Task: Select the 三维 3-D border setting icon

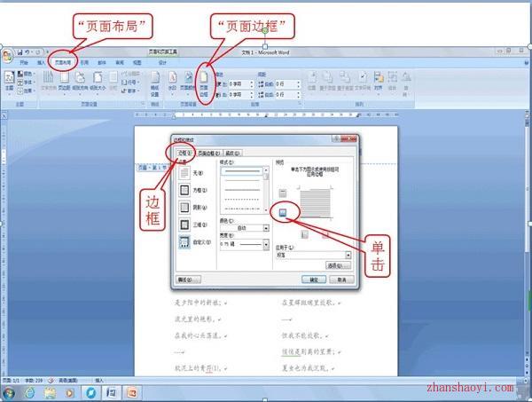Action: tap(184, 225)
